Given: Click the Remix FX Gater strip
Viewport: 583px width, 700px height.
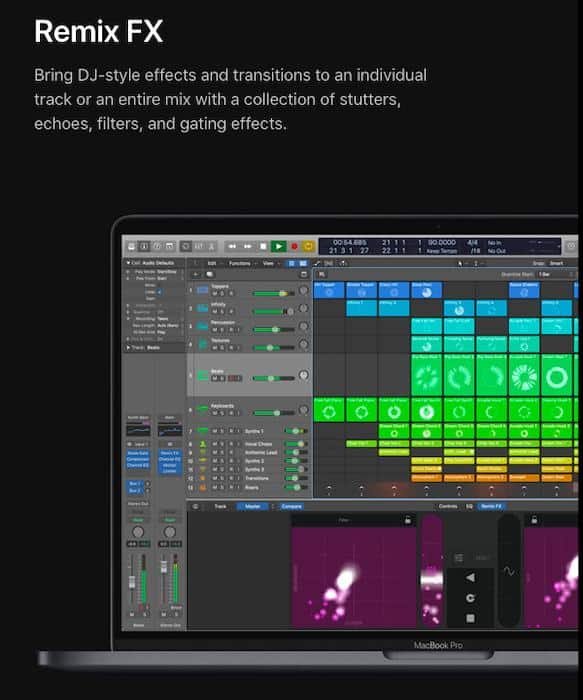Looking at the screenshot, I should click(x=432, y=570).
